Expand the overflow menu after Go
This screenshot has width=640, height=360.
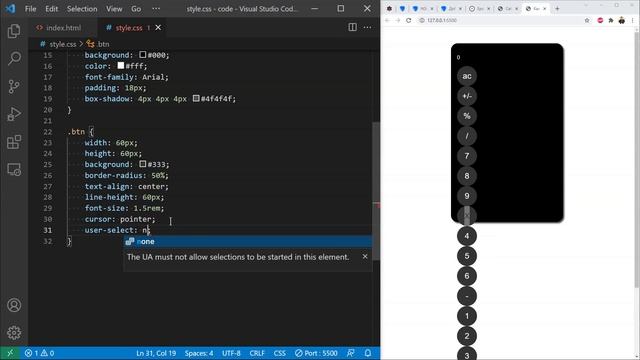tap(156, 9)
